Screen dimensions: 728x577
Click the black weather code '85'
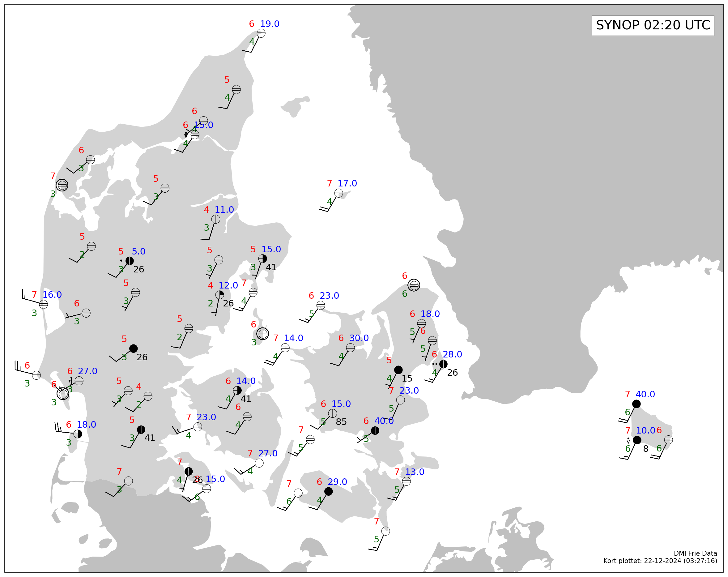tap(341, 422)
